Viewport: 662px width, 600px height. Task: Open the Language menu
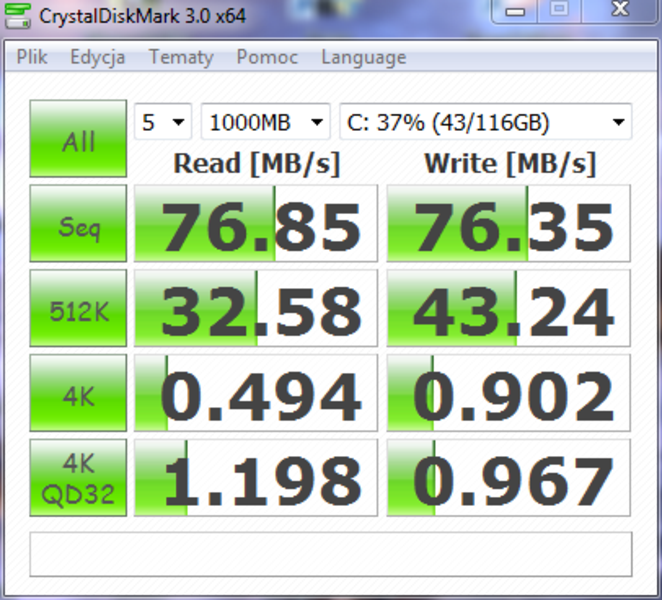(x=364, y=57)
